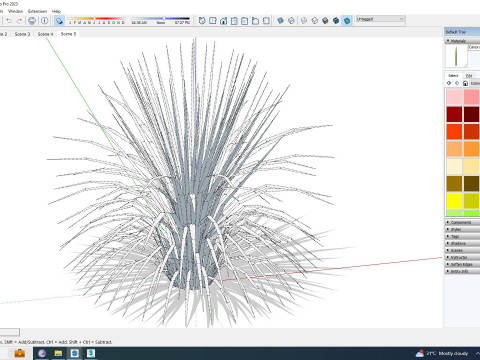The image size is (480, 360).
Task: Expand the Styles panel
Action: 462,229
